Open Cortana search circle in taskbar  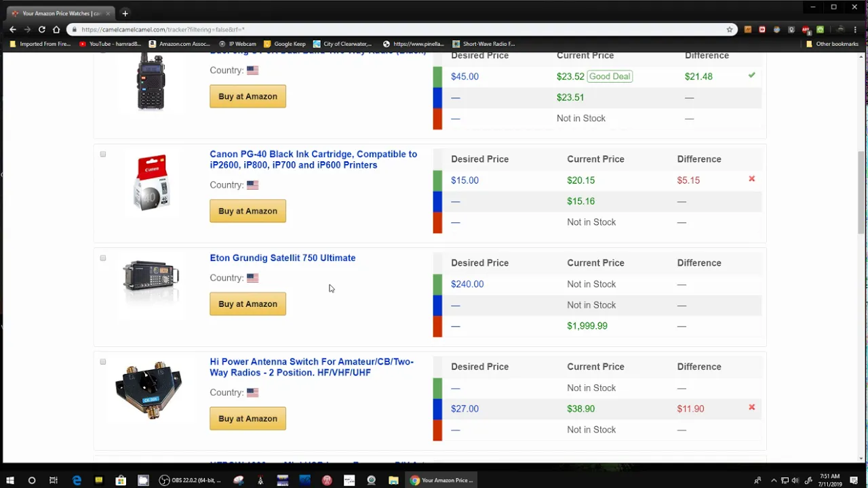point(31,481)
